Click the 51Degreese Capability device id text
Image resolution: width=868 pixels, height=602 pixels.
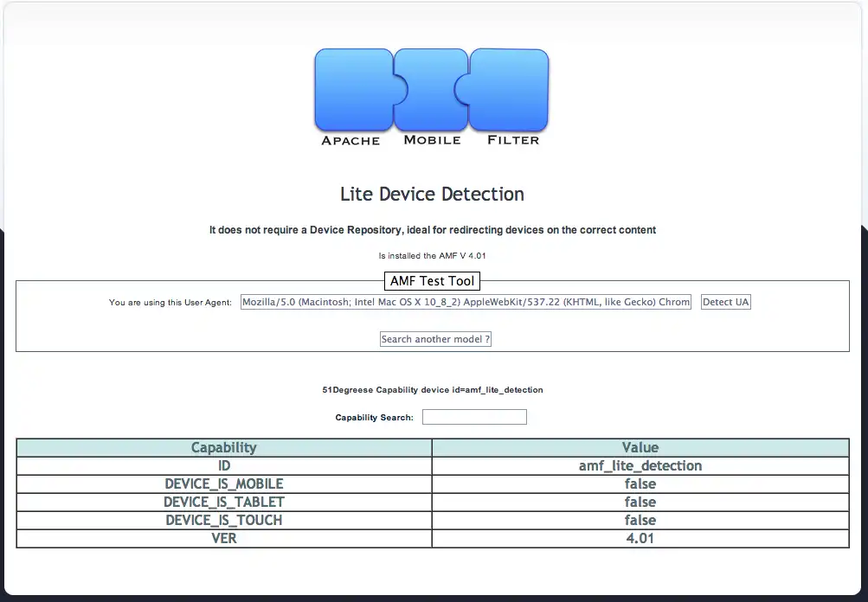[433, 390]
